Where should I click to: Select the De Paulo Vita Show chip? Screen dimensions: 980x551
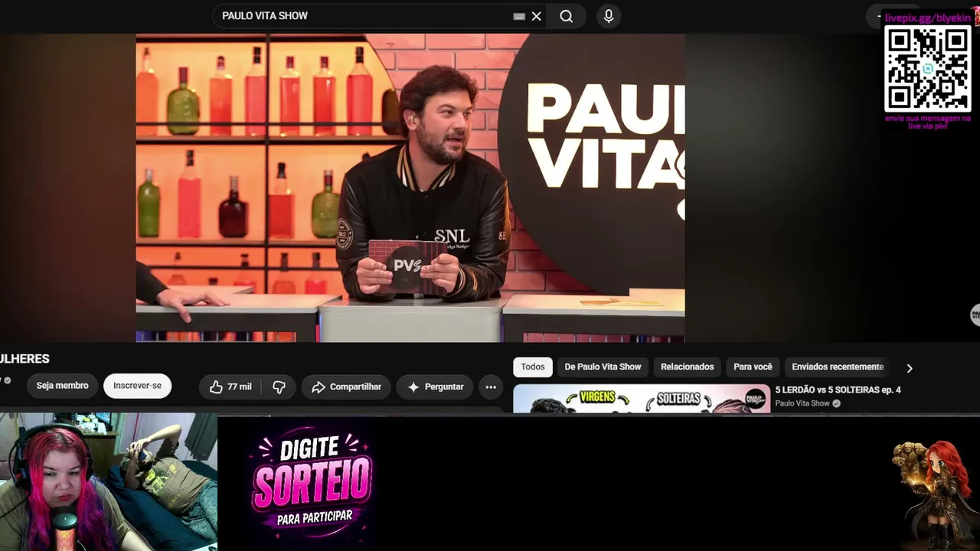coord(603,367)
